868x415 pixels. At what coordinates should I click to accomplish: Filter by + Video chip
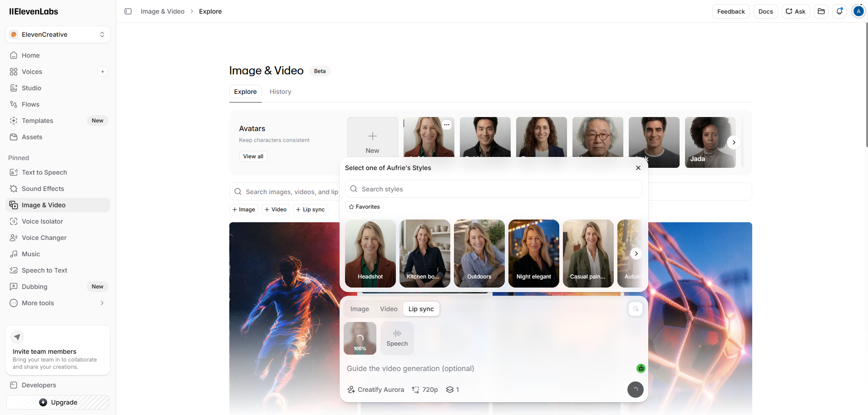276,210
